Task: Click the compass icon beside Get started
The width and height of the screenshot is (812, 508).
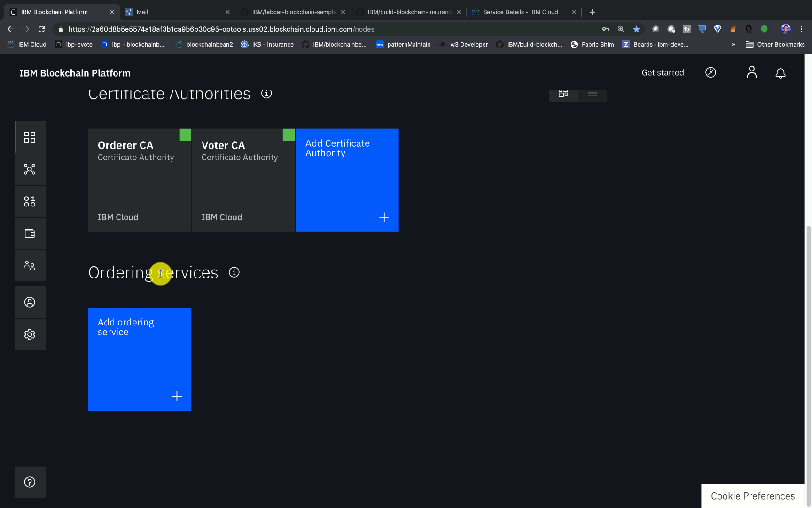Action: point(710,72)
